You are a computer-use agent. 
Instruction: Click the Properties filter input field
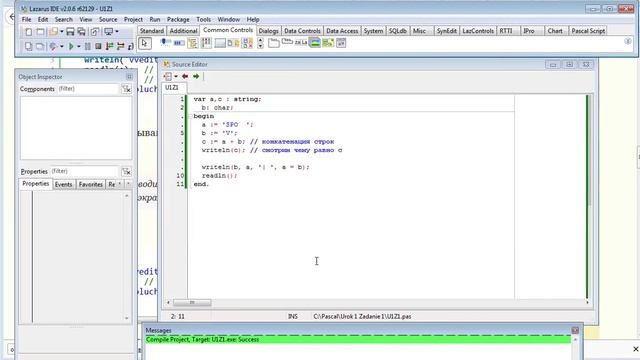[84, 171]
